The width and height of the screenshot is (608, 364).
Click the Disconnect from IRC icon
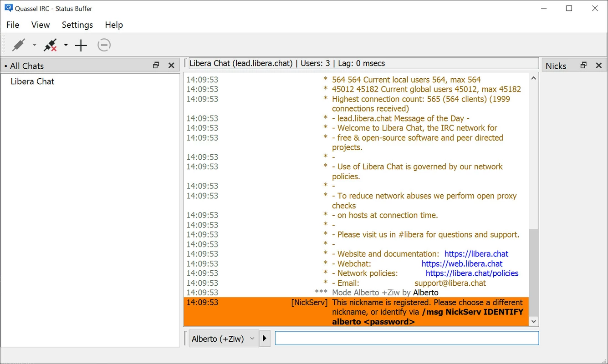(50, 45)
